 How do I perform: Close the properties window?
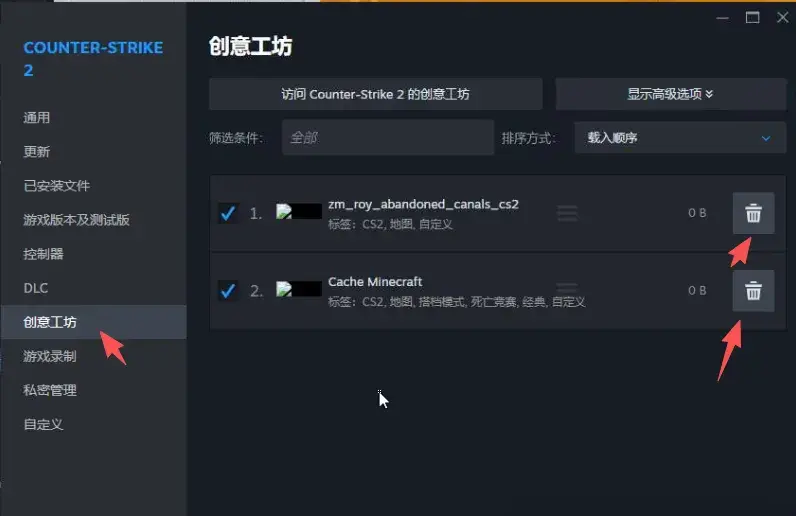click(782, 18)
